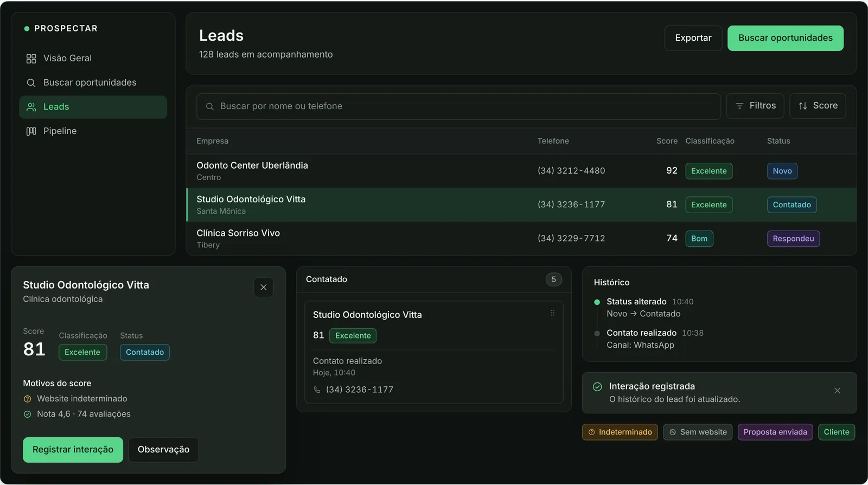Select the Clínica Sorriso Vivo row

click(521, 239)
